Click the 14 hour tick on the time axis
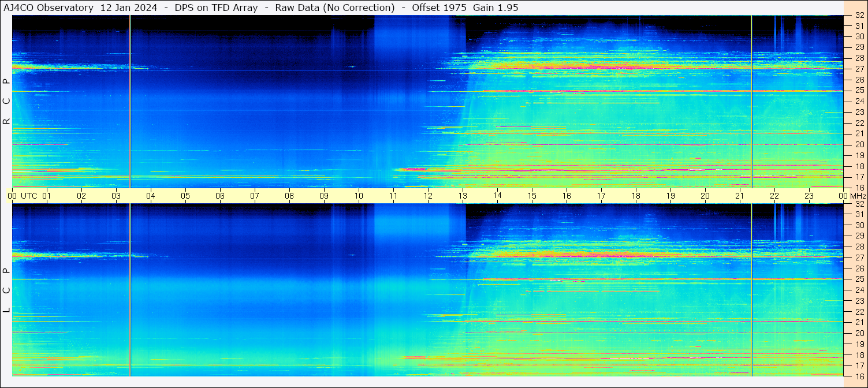This screenshot has width=868, height=388. (497, 196)
